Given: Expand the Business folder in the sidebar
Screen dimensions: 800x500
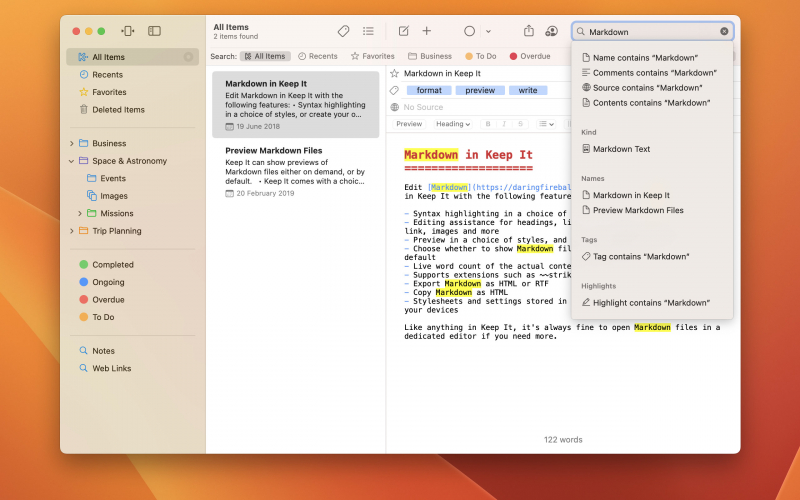Looking at the screenshot, I should click(72, 143).
